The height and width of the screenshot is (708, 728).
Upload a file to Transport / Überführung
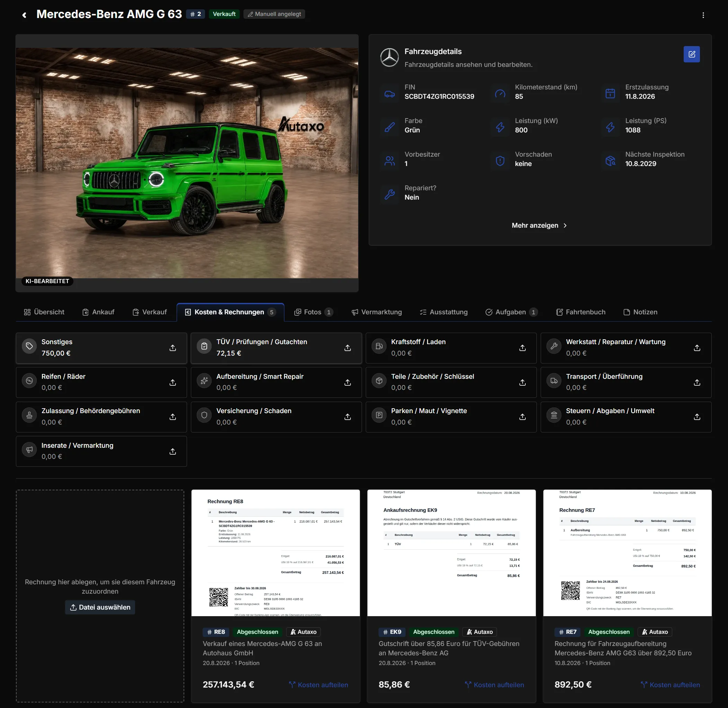pyautogui.click(x=697, y=382)
